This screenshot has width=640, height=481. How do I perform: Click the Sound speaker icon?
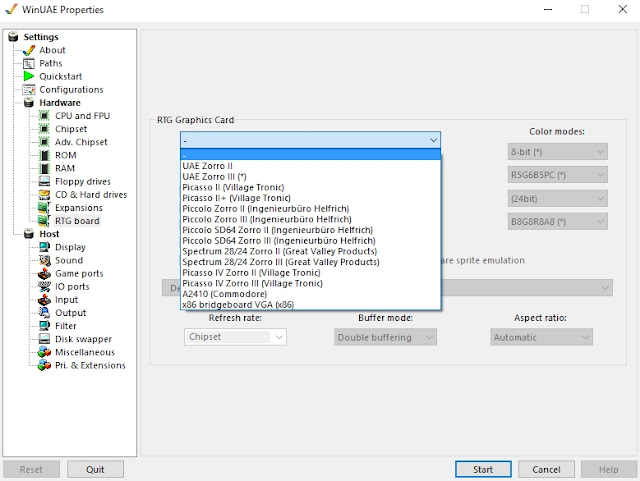[x=44, y=260]
